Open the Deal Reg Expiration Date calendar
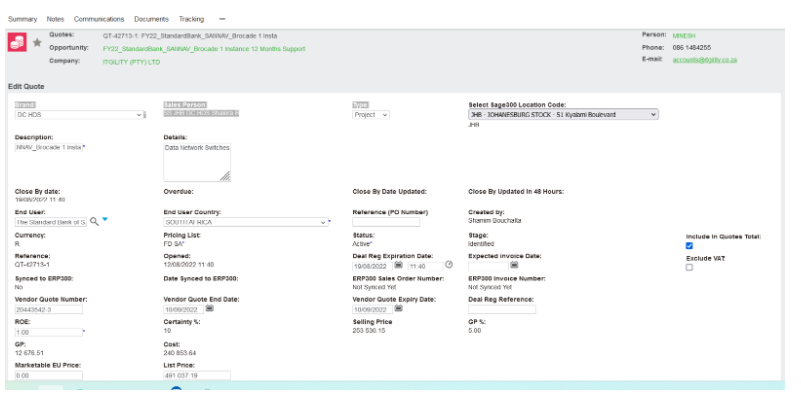The image size is (801, 416). [x=398, y=265]
